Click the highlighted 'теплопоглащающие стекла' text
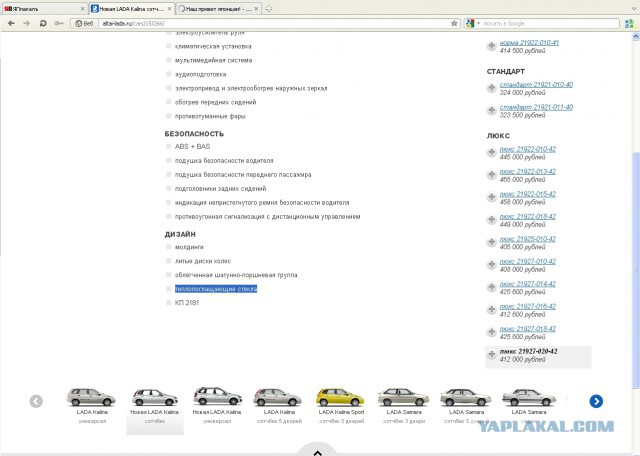This screenshot has width=640, height=456. click(x=216, y=289)
